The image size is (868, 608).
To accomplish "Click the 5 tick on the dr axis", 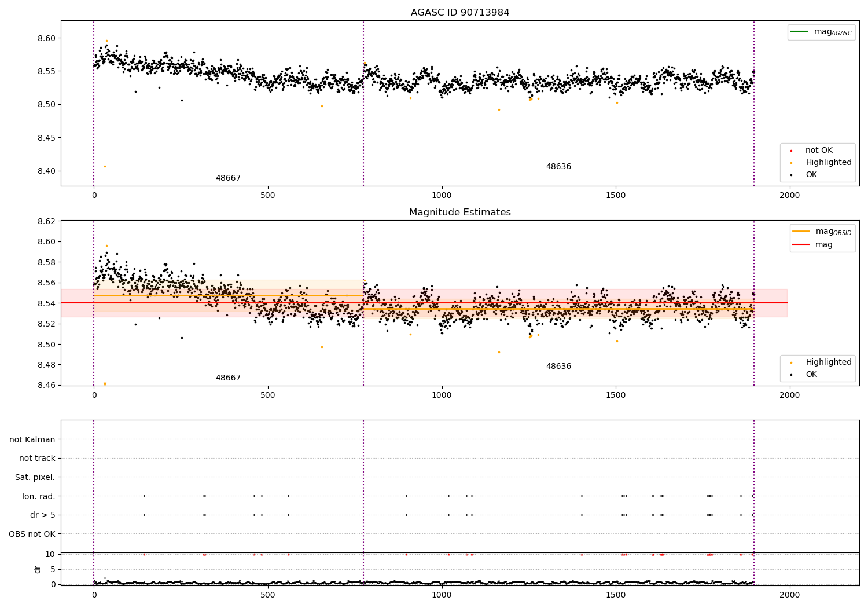I will (53, 569).
